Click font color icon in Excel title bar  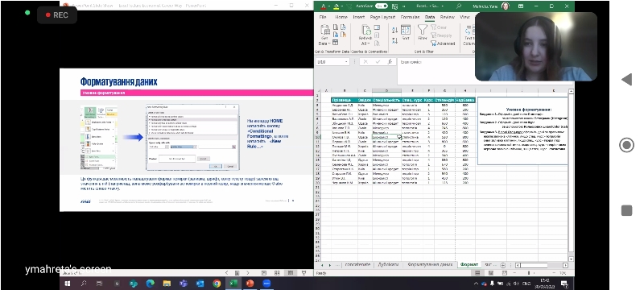coord(323,6)
